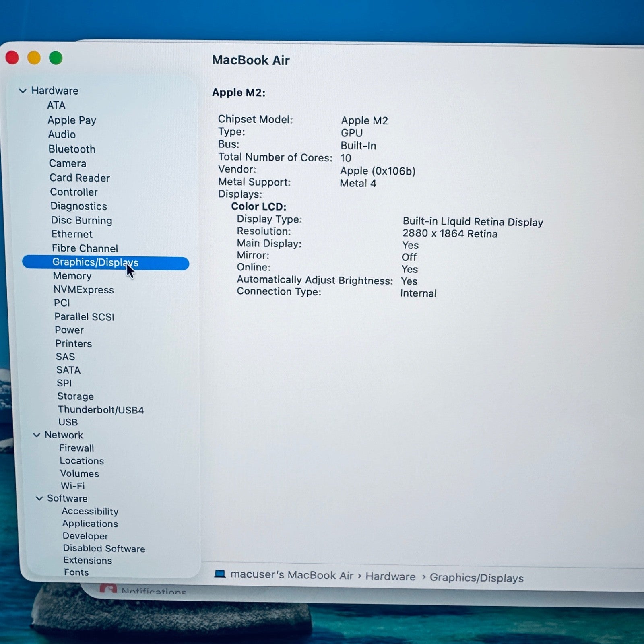
Task: View Apple Pay hardware details
Action: (72, 120)
